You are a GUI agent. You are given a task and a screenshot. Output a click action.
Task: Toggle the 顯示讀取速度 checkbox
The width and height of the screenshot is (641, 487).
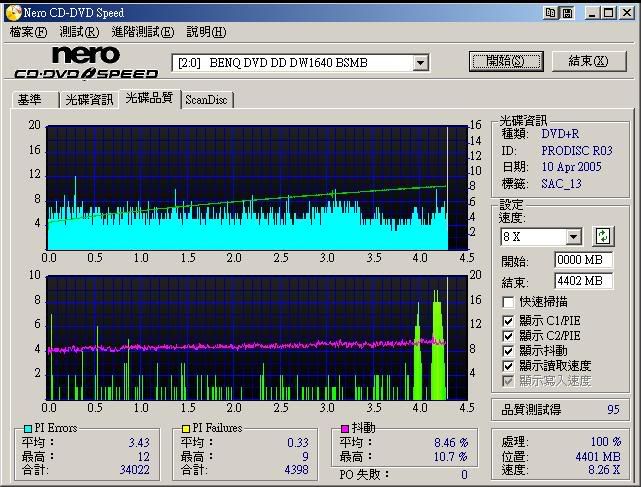(x=509, y=366)
